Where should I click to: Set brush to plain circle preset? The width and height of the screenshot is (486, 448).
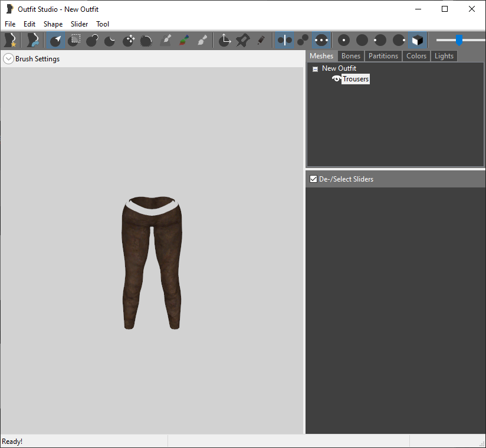362,40
